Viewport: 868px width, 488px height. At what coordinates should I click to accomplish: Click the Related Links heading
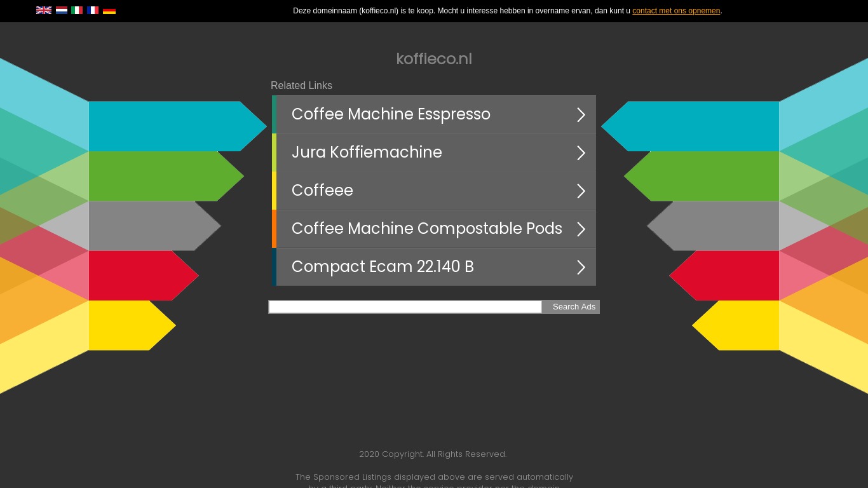[301, 85]
